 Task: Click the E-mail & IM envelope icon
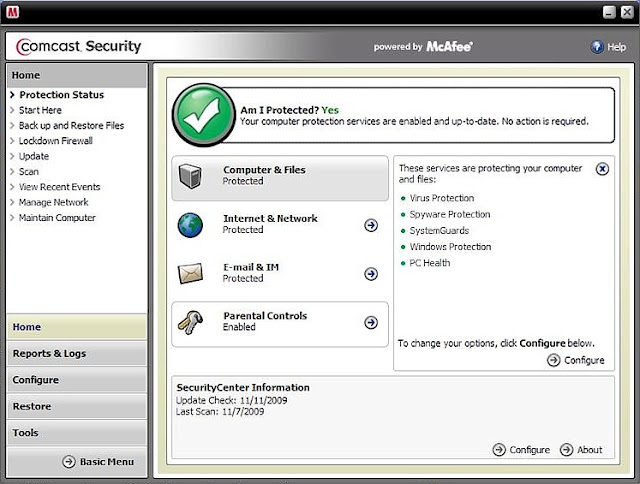pos(193,272)
